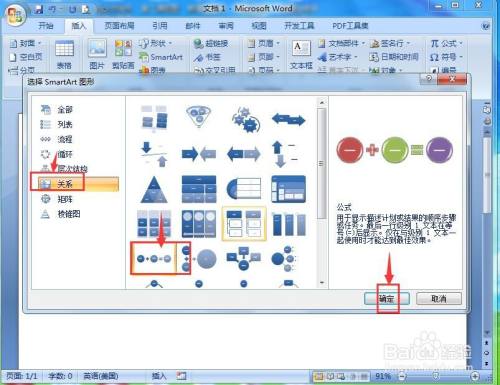
Task: Select the large circle vertical equation thumbnail
Action: point(199,258)
